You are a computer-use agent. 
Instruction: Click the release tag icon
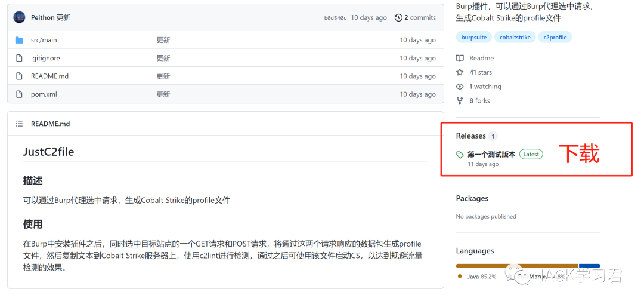pyautogui.click(x=460, y=155)
